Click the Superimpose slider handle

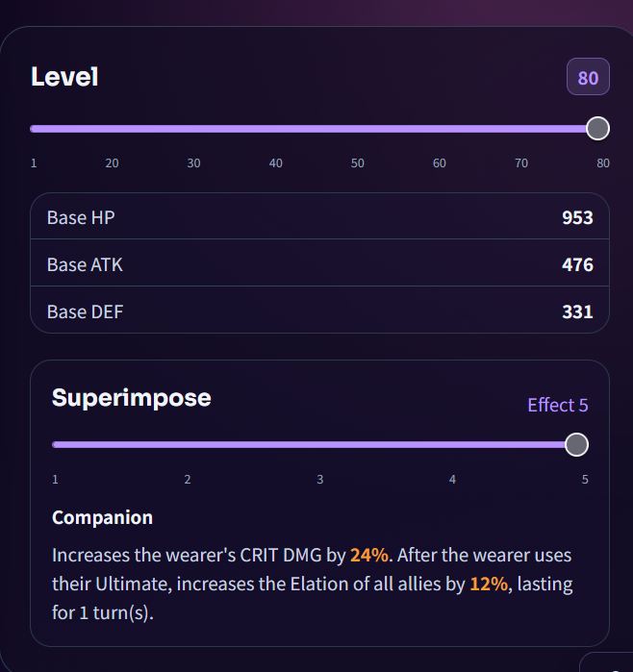(576, 445)
